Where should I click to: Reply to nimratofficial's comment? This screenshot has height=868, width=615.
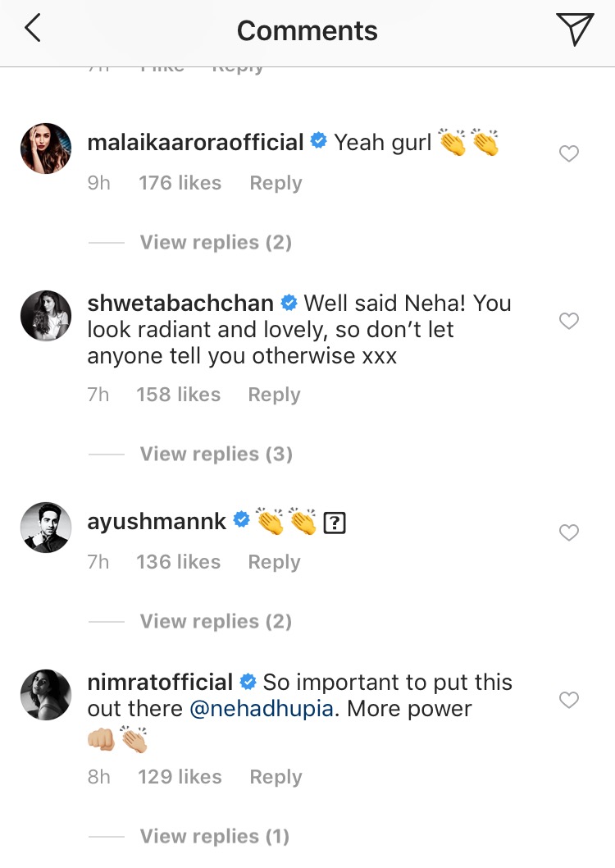tap(276, 778)
